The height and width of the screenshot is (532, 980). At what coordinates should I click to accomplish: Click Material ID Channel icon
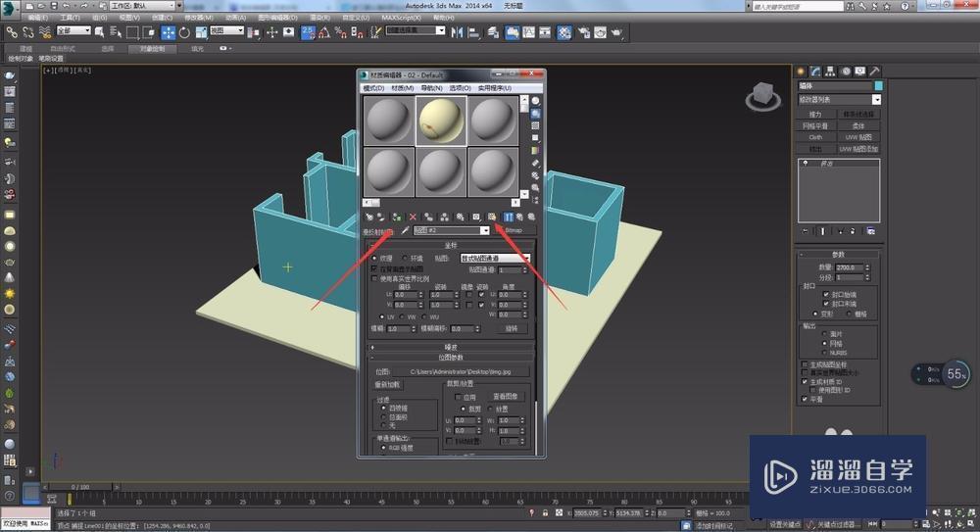click(x=476, y=217)
